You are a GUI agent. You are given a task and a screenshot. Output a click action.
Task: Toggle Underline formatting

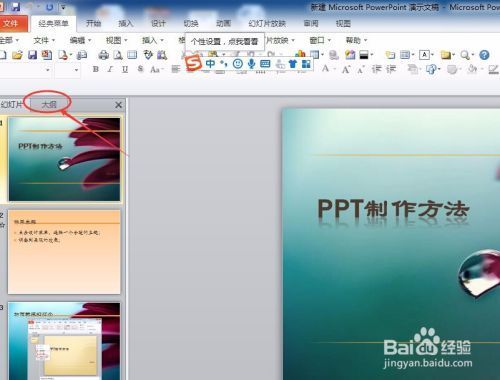point(125,69)
